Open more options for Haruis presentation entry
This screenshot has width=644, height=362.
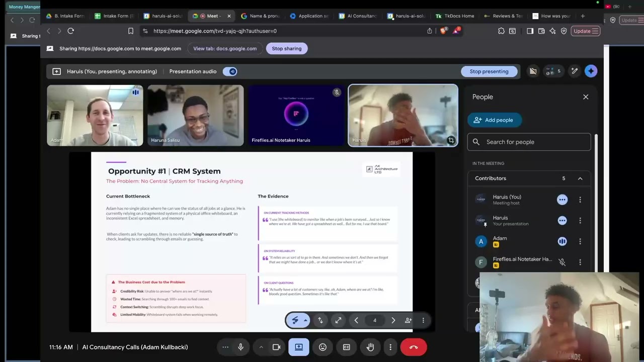pyautogui.click(x=580, y=220)
